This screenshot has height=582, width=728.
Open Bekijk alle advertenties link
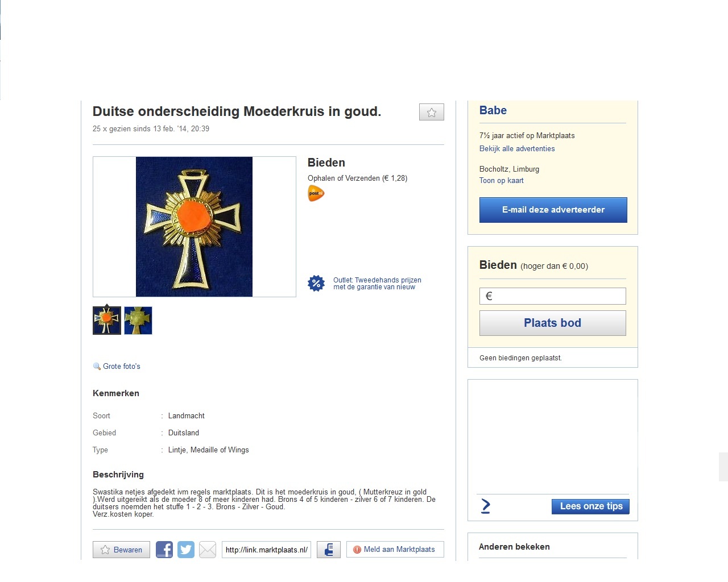[x=517, y=149]
